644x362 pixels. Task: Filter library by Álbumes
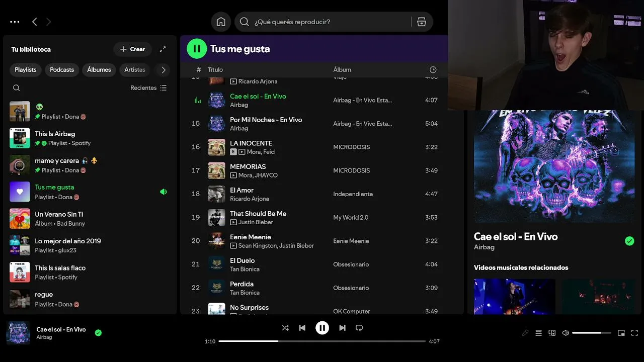click(99, 70)
